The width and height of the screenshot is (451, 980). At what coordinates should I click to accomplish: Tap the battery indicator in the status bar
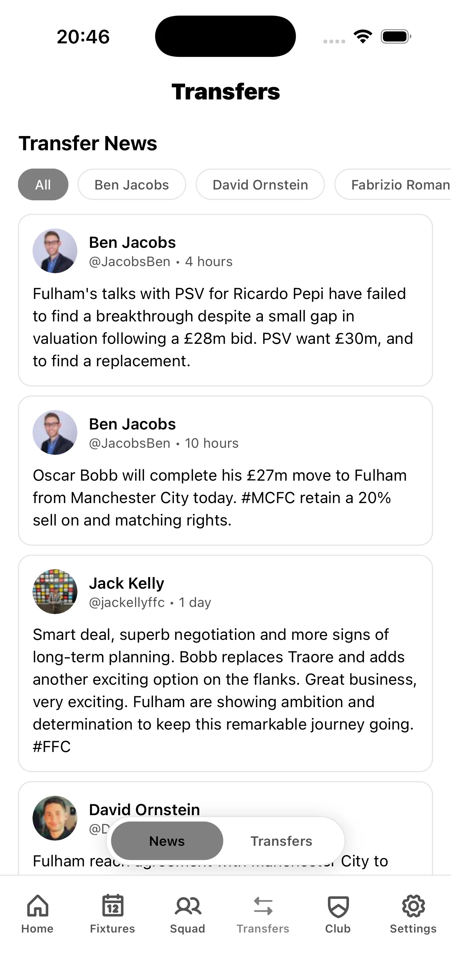394,36
